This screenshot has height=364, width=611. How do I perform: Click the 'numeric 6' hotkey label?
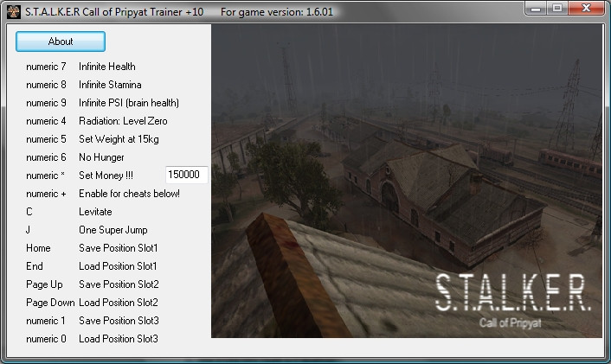[x=46, y=157]
